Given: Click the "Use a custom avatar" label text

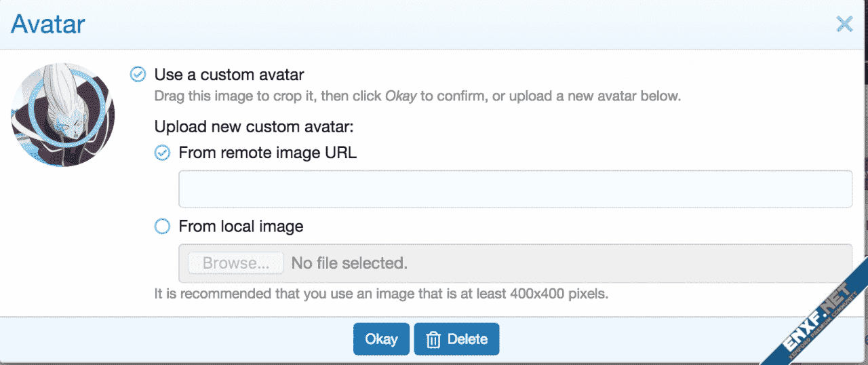Looking at the screenshot, I should (x=229, y=74).
